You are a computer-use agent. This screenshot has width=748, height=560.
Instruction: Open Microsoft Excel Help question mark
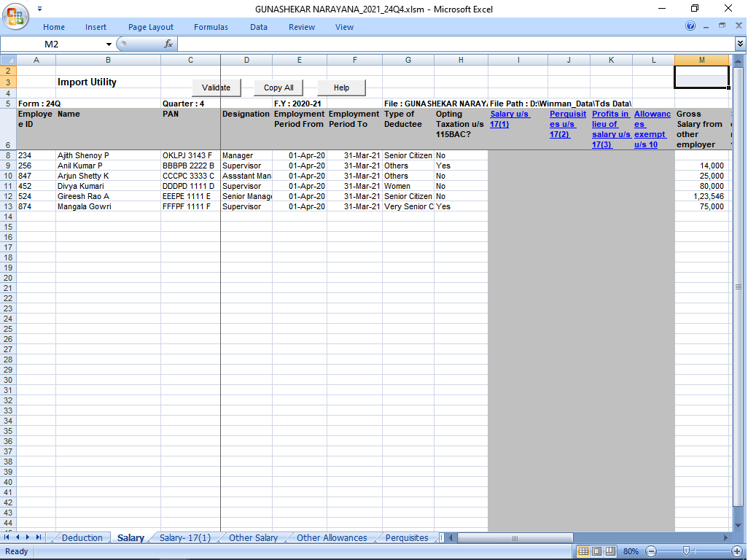(690, 26)
